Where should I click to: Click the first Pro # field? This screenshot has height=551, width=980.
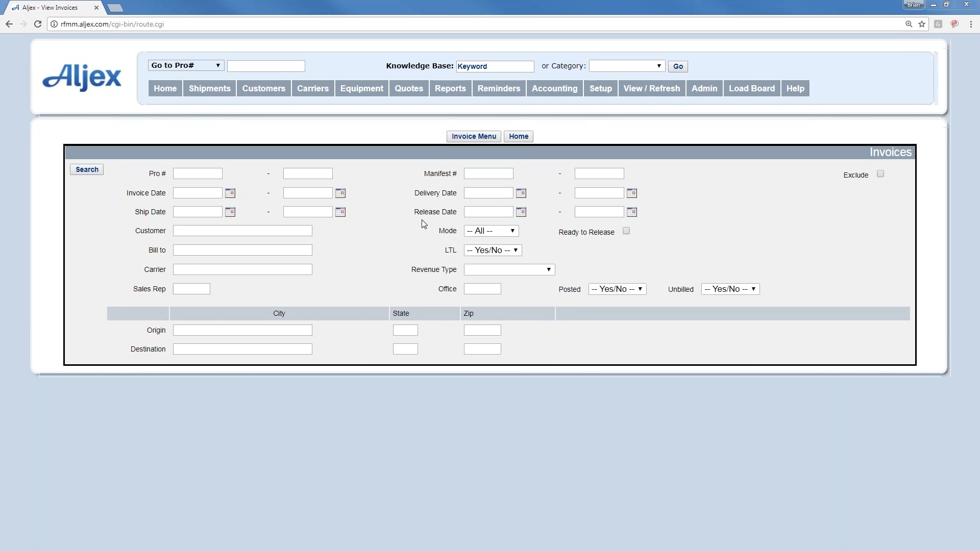point(198,173)
